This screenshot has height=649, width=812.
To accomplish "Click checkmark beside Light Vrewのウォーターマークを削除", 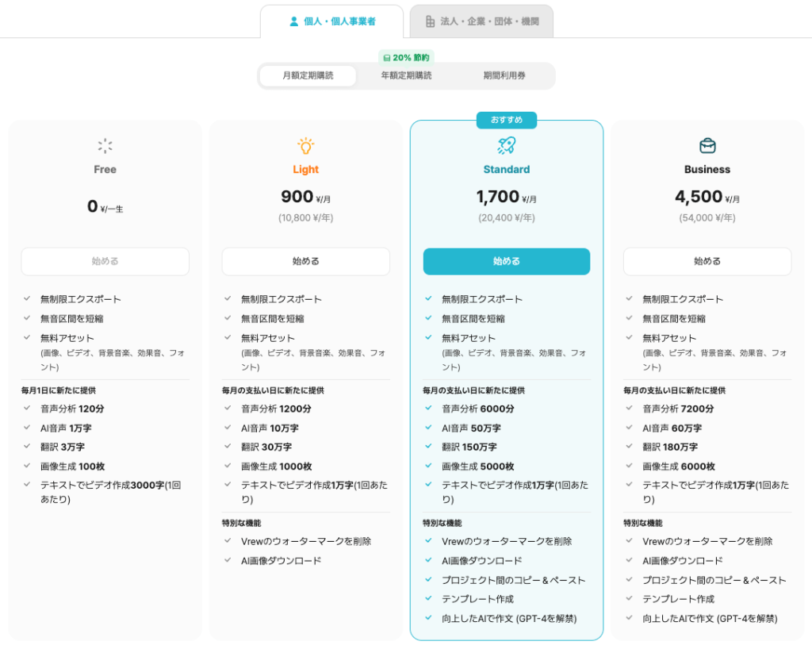I will (x=228, y=541).
